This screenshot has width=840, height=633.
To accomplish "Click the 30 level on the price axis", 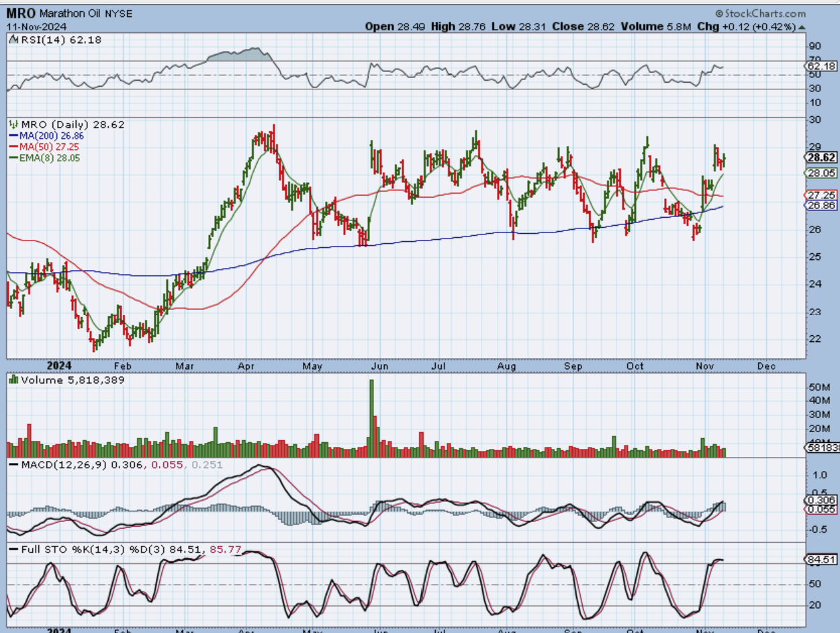I will click(816, 120).
